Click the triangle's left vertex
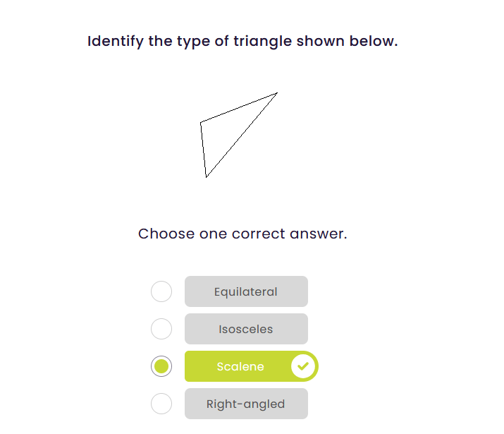504x434 pixels. (x=200, y=123)
